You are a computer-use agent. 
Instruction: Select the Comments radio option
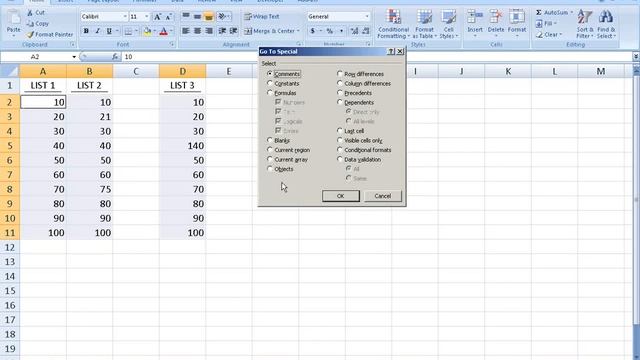[270, 73]
